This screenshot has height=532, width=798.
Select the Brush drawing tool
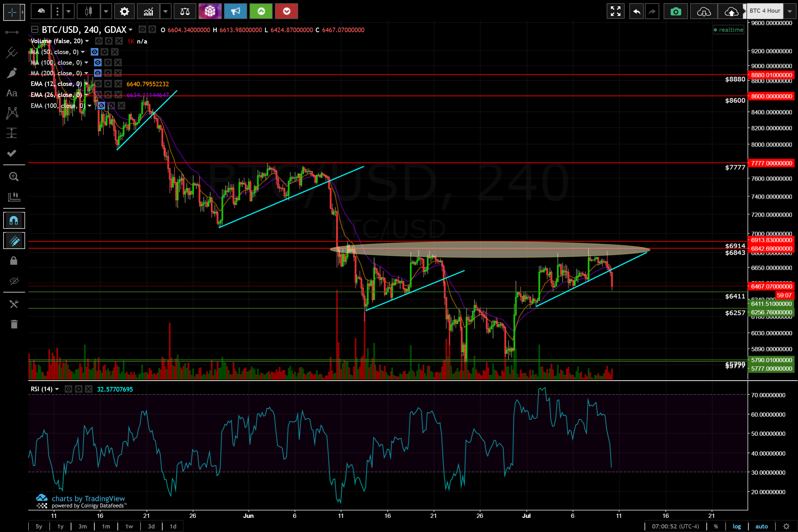pyautogui.click(x=12, y=73)
